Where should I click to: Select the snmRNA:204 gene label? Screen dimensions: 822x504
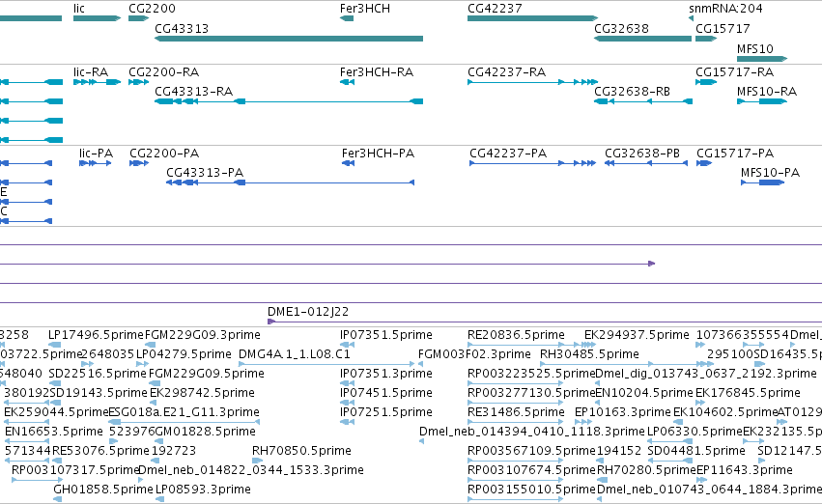(x=725, y=9)
